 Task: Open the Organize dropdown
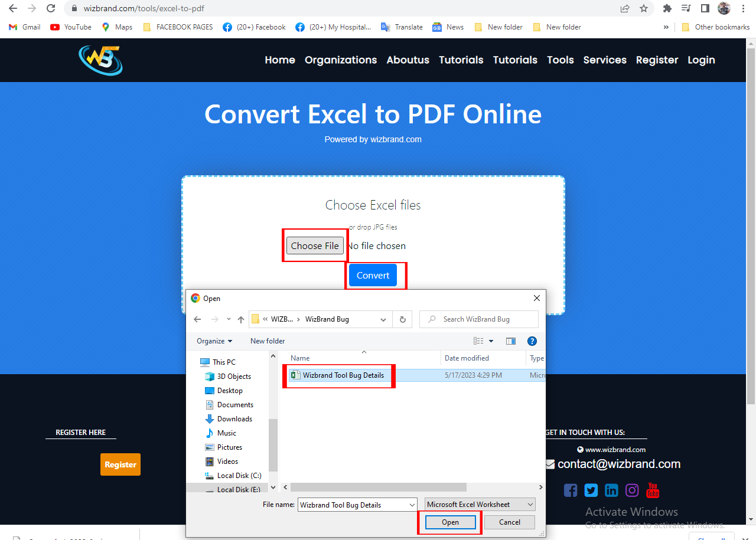tap(214, 341)
